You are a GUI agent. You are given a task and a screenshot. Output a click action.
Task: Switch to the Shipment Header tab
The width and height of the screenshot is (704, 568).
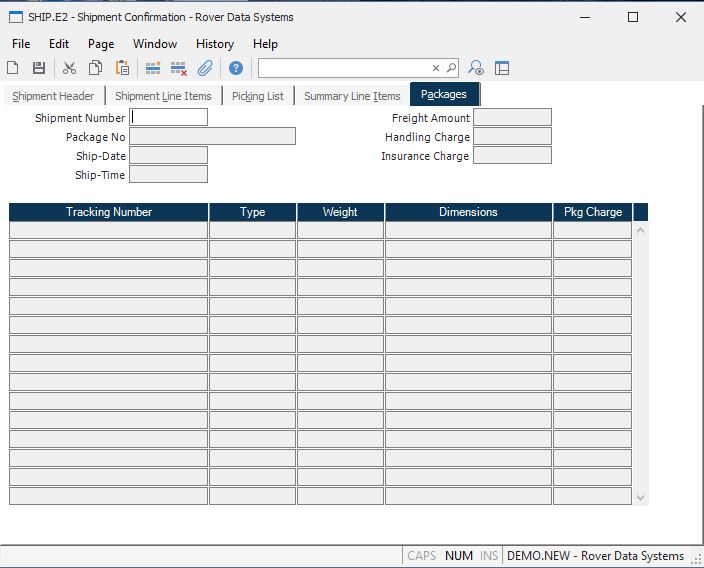pyautogui.click(x=54, y=96)
